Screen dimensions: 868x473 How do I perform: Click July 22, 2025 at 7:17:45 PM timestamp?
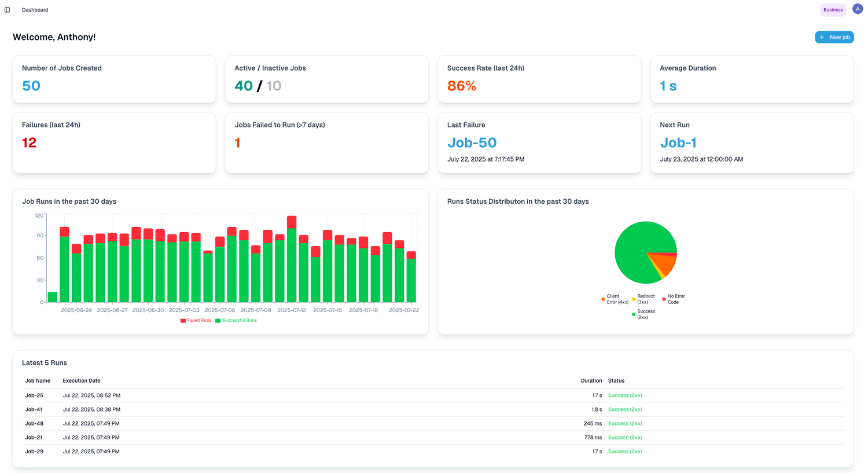tap(486, 159)
